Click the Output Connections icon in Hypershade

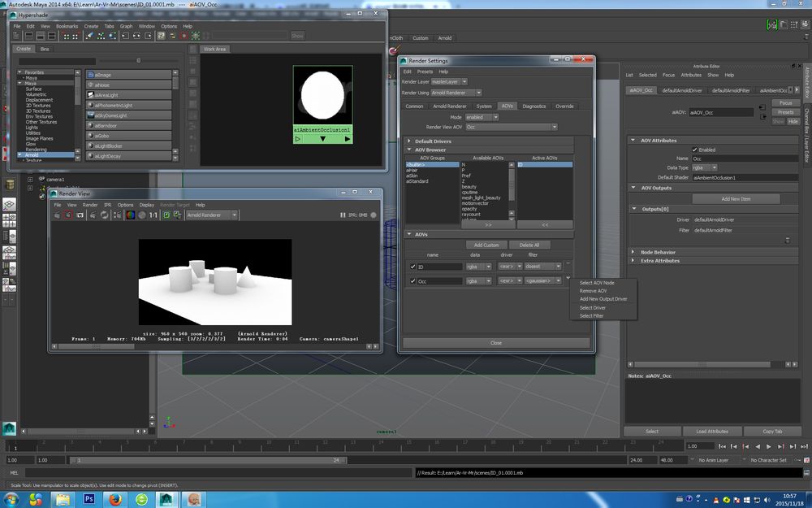tap(148, 36)
